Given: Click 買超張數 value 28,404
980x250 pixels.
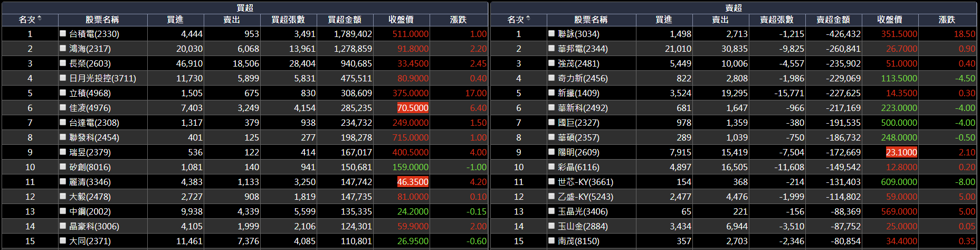Looking at the screenshot, I should 302,63.
